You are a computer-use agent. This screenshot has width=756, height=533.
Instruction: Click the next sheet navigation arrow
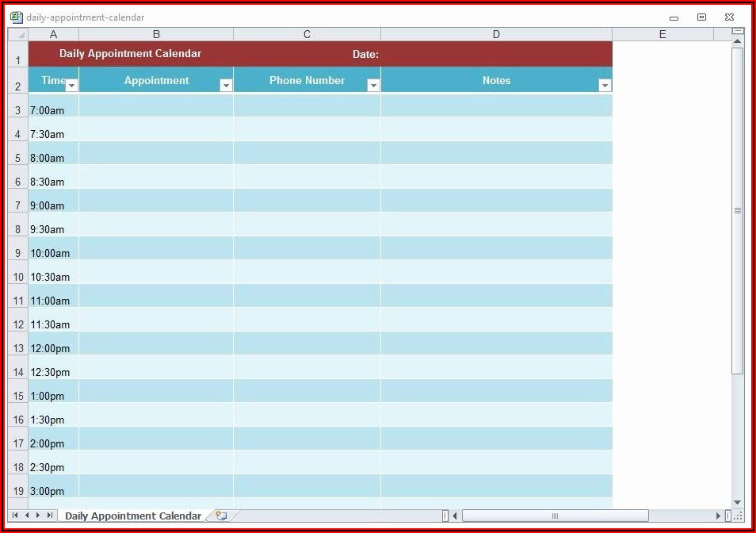tap(38, 516)
